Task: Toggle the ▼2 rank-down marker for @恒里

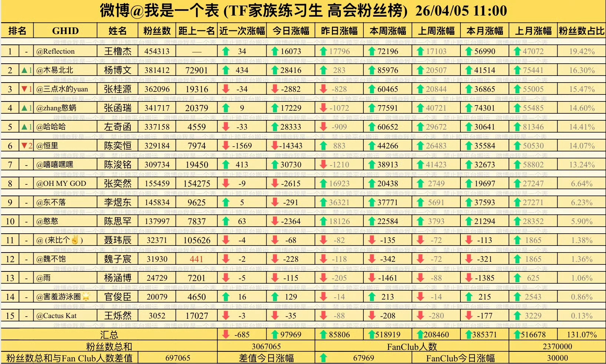Action: (x=26, y=146)
